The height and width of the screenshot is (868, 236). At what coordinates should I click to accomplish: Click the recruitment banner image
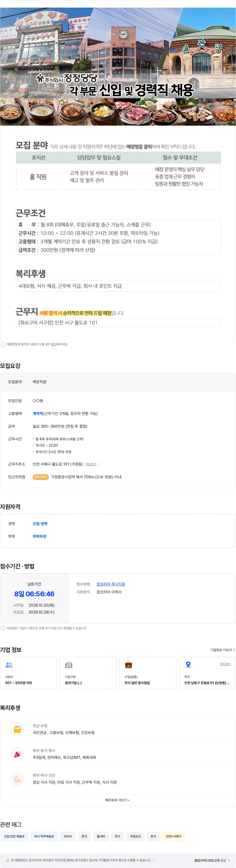pyautogui.click(x=118, y=67)
